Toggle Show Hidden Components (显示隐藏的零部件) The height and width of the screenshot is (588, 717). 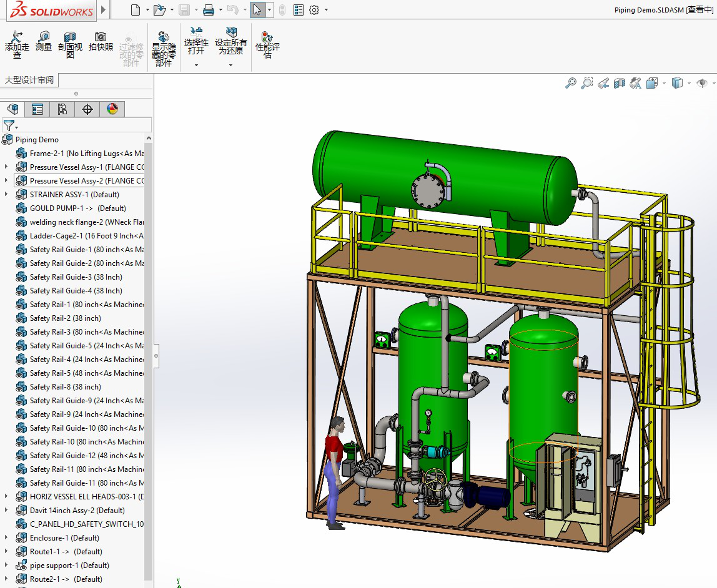pos(164,48)
